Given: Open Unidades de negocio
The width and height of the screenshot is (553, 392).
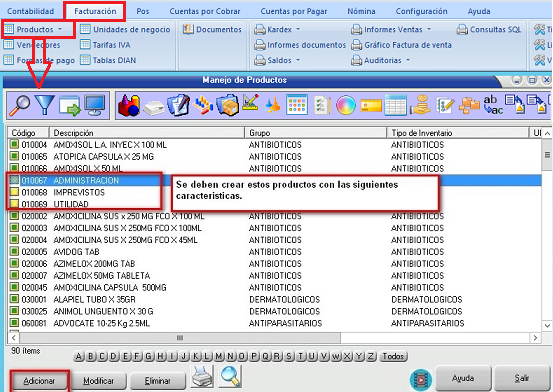Looking at the screenshot, I should (x=126, y=29).
